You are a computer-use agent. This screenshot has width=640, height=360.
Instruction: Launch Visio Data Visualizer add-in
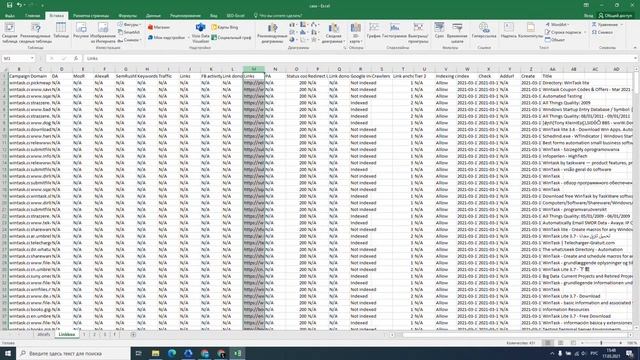point(200,33)
